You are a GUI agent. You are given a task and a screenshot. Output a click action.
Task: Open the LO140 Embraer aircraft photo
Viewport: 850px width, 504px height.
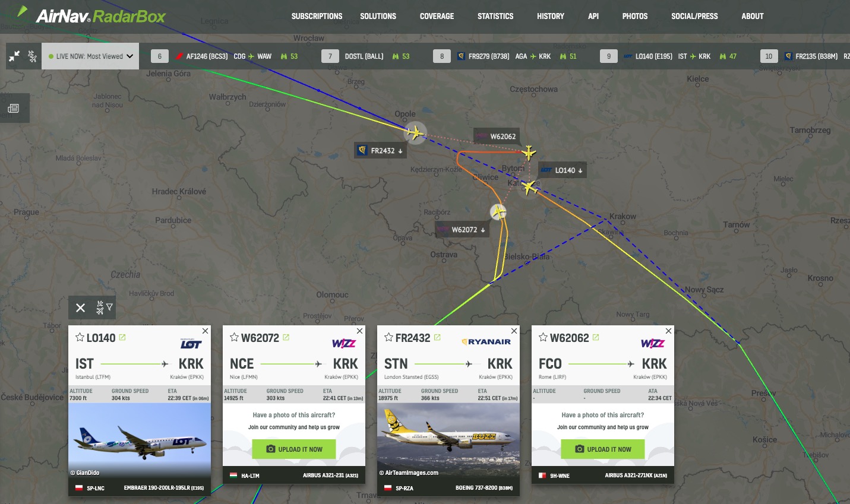click(x=140, y=440)
